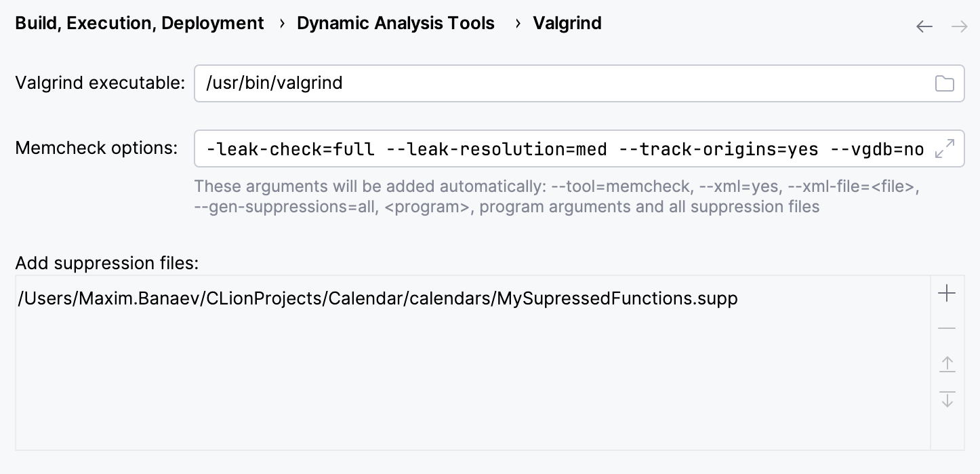The image size is (980, 474).
Task: Go back to previous settings page
Action: click(924, 26)
